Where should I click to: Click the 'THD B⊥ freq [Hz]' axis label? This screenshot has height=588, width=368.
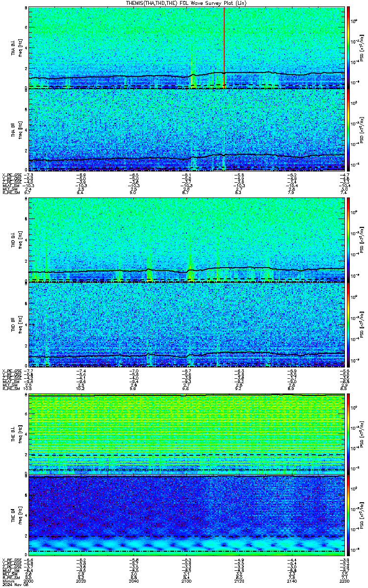(x=16, y=240)
